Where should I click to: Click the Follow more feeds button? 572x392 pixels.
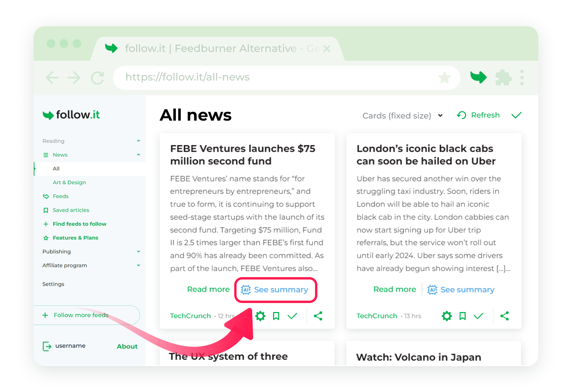click(x=87, y=315)
